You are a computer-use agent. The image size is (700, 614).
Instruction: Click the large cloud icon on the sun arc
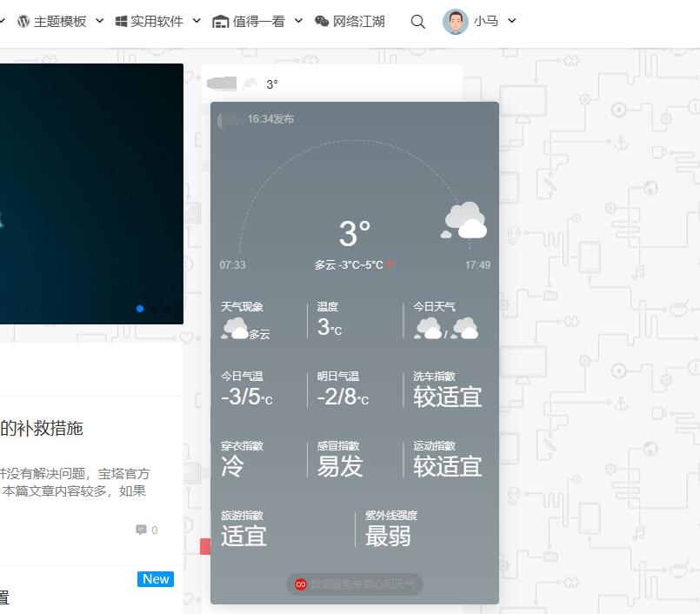464,221
